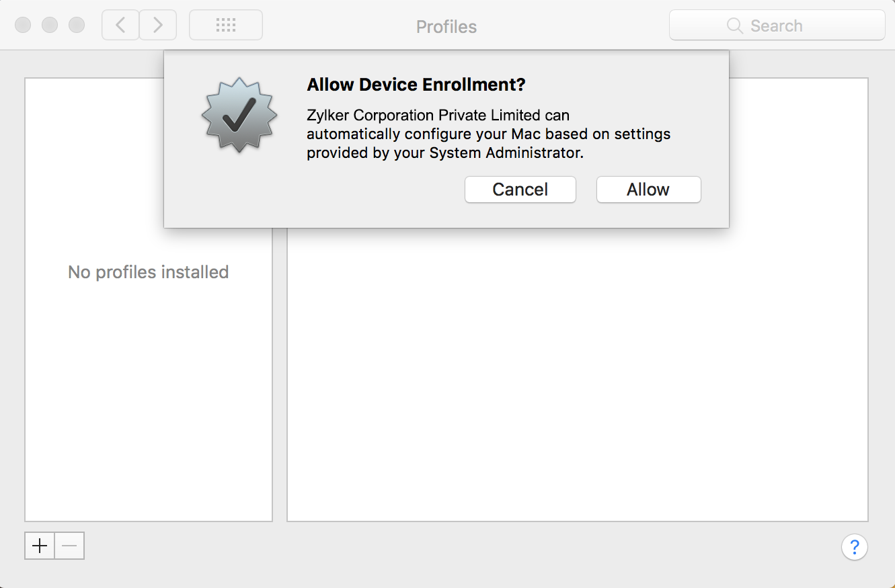This screenshot has height=588, width=895.
Task: Click the "Profiles" window title
Action: [x=446, y=27]
